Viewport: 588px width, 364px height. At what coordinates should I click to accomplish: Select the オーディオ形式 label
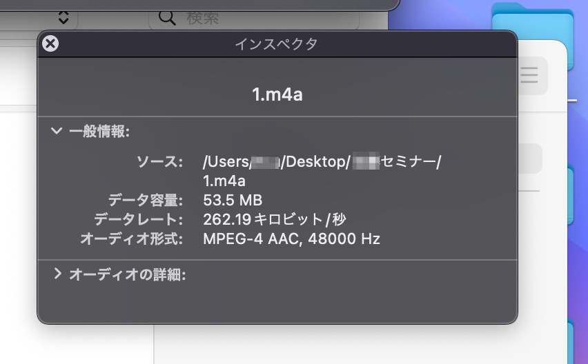132,239
